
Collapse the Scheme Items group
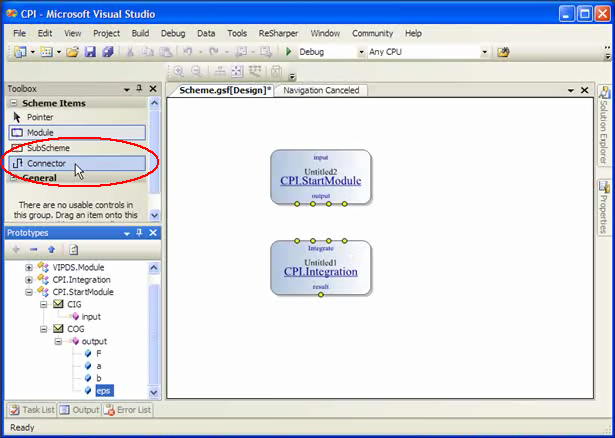(x=14, y=103)
